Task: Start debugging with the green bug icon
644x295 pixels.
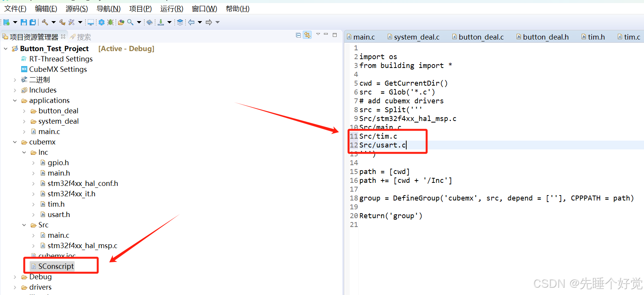Action: click(x=110, y=22)
